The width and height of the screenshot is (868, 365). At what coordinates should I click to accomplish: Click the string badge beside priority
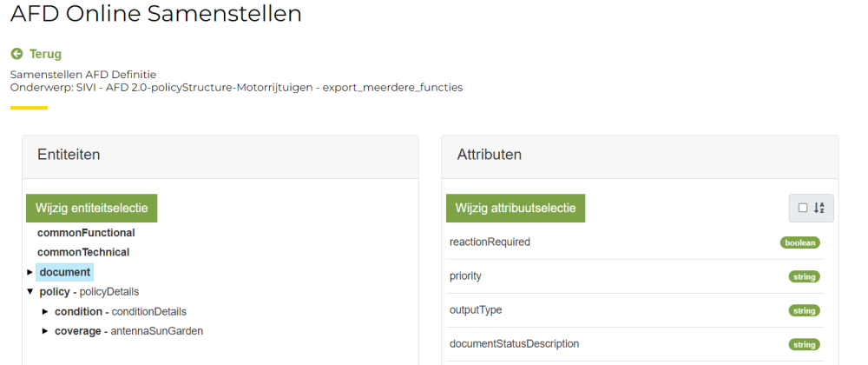804,276
